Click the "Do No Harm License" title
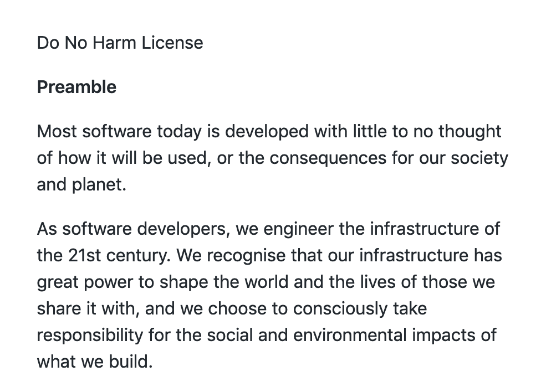 120,43
